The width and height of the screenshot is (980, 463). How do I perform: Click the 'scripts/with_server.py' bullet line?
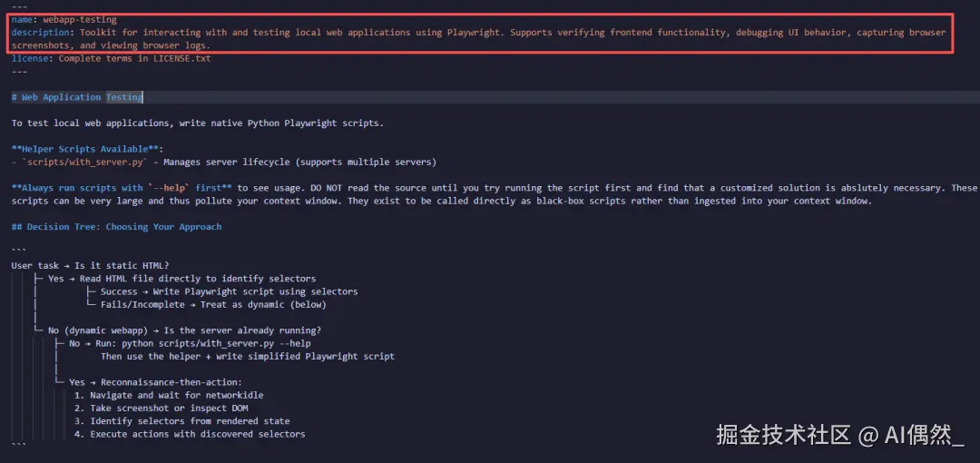pos(224,162)
